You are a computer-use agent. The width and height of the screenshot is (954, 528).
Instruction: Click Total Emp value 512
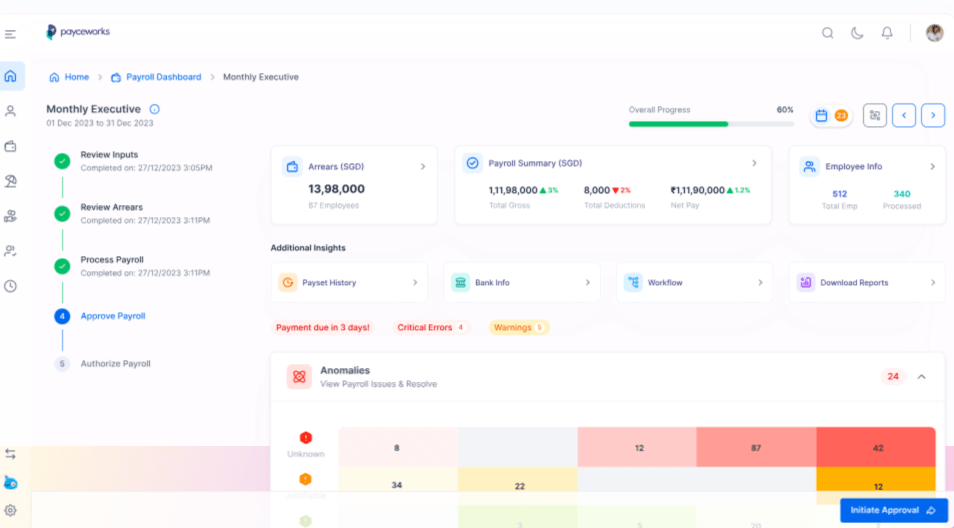[840, 194]
